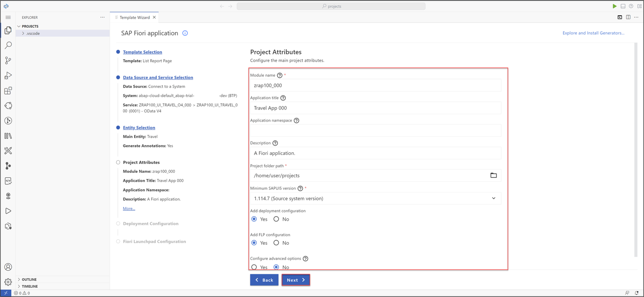The width and height of the screenshot is (644, 297).
Task: Select Yes for Add deployment configuration
Action: click(x=254, y=219)
